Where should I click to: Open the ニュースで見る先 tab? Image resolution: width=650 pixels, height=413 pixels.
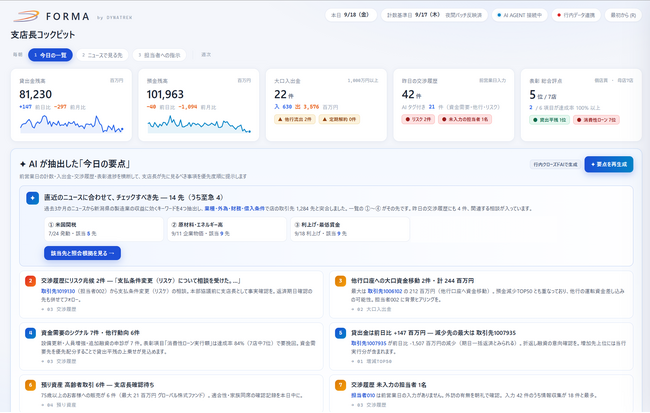(x=102, y=55)
